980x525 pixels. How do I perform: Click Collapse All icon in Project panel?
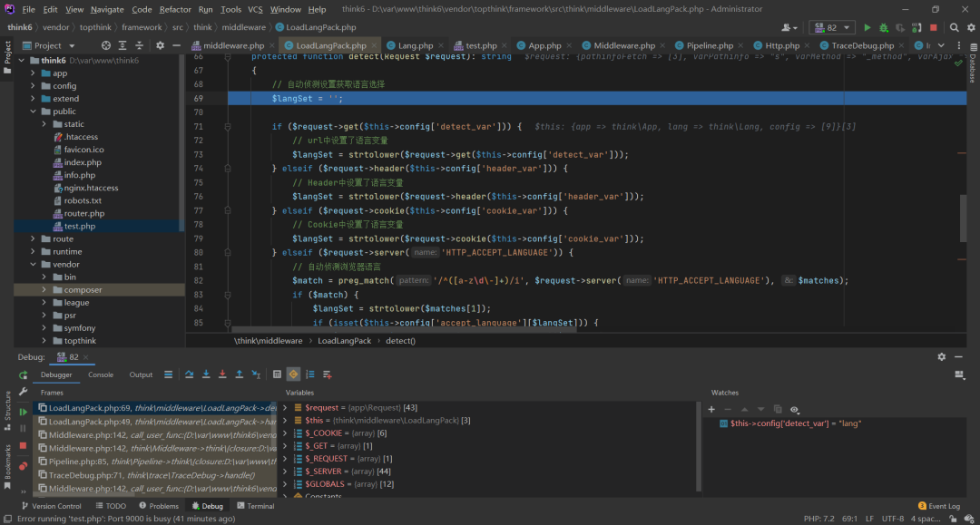(140, 45)
